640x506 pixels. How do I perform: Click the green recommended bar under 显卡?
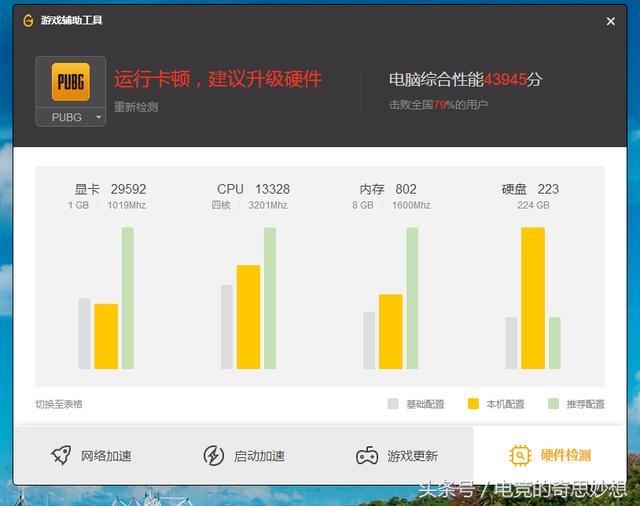(128, 298)
